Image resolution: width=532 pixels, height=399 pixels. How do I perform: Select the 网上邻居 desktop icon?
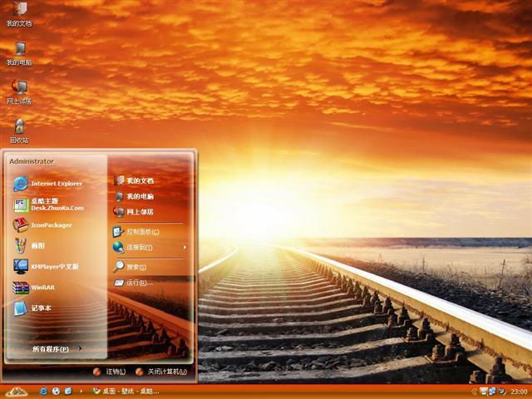(x=19, y=92)
